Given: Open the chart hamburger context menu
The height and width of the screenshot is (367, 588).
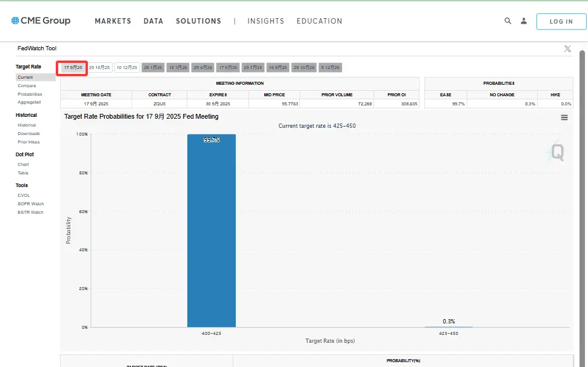Looking at the screenshot, I should (x=564, y=117).
